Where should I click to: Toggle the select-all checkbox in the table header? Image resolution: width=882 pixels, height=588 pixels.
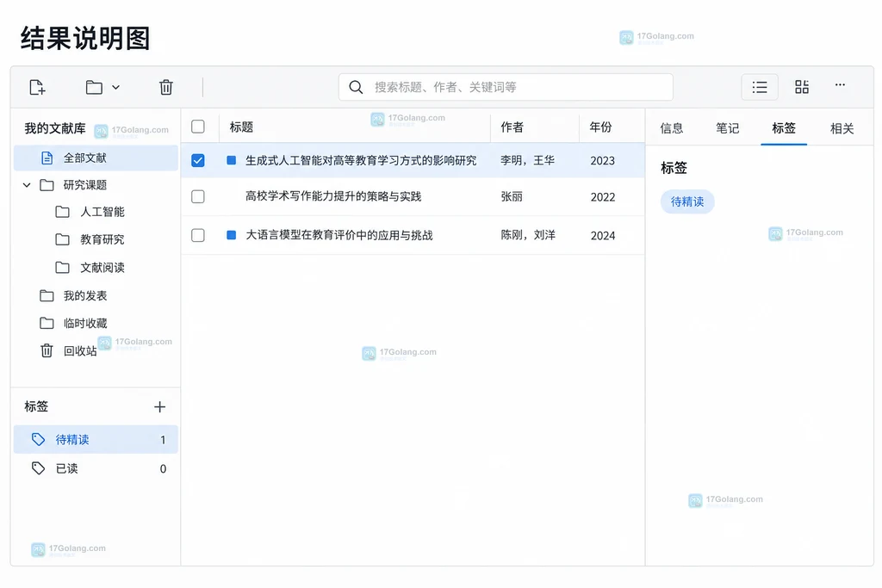click(198, 127)
